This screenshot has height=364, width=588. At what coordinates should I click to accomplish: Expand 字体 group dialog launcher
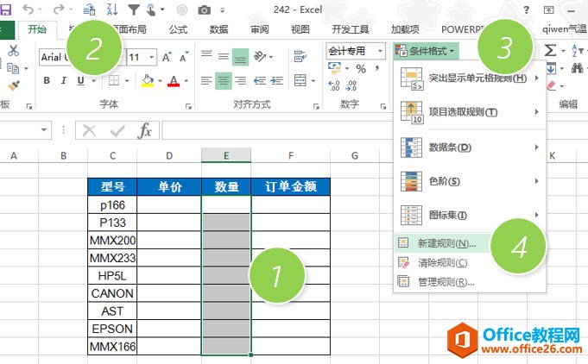tap(188, 106)
